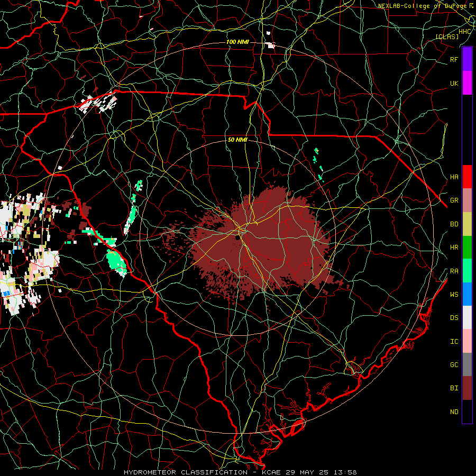The image size is (476, 476).
Task: Click the purple RF color swatch in legend
Action: pyautogui.click(x=467, y=59)
